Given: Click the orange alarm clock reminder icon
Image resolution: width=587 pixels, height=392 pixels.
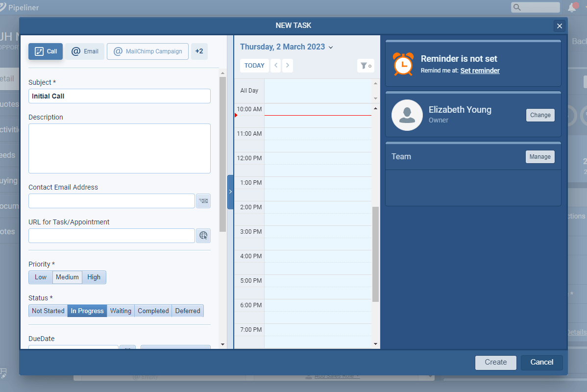Looking at the screenshot, I should (403, 64).
